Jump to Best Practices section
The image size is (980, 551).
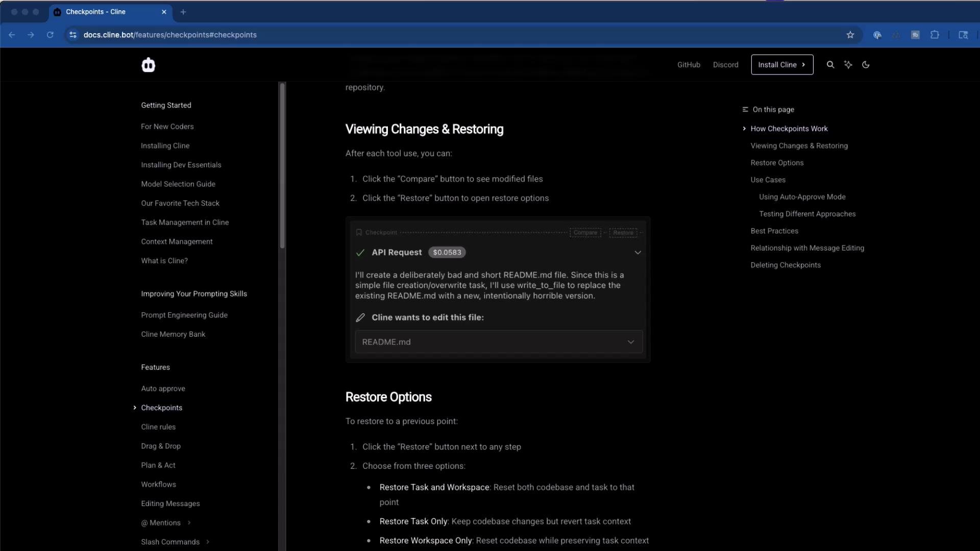774,231
